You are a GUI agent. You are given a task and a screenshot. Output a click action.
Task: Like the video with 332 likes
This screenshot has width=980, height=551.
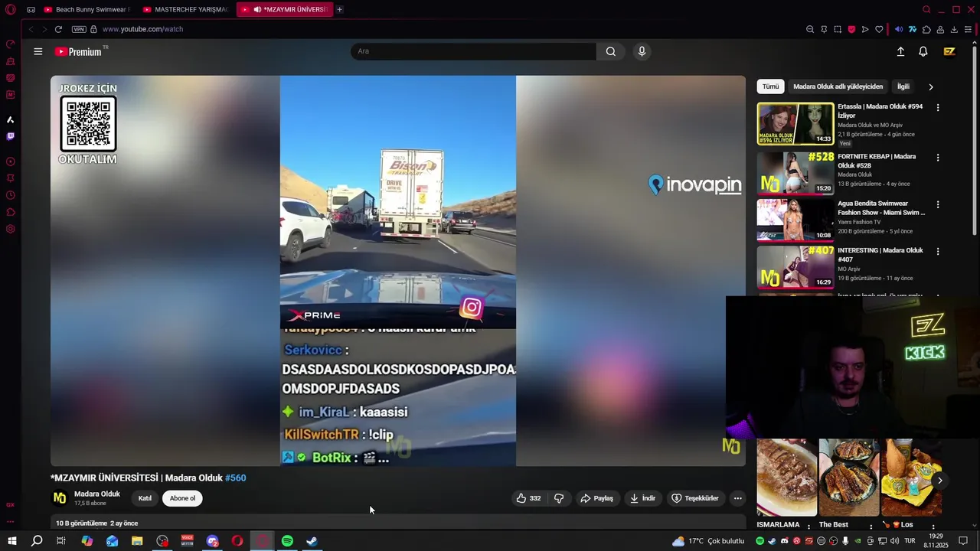[528, 498]
